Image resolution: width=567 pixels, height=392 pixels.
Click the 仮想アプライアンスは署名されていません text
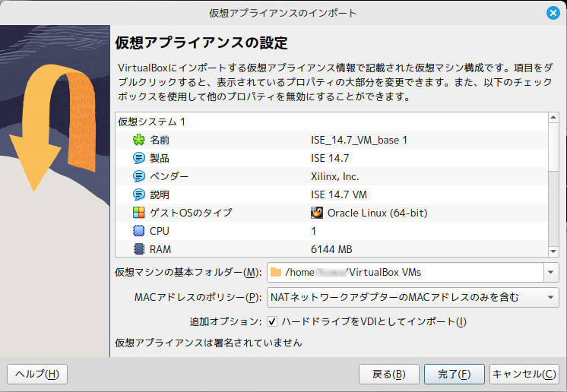click(208, 342)
